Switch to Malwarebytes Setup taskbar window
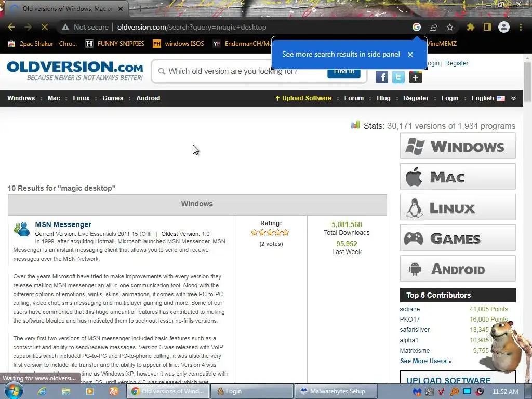This screenshot has height=399, width=532. pyautogui.click(x=336, y=391)
